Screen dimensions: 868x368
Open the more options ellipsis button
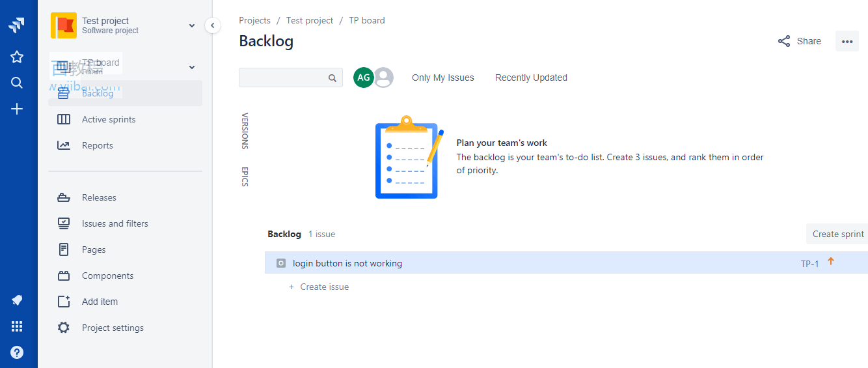[x=847, y=41]
